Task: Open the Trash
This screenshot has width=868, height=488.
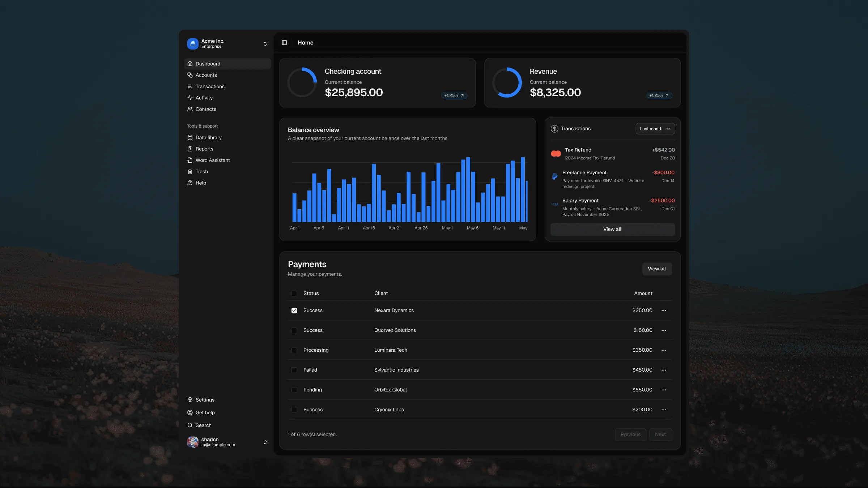Action: pos(201,171)
